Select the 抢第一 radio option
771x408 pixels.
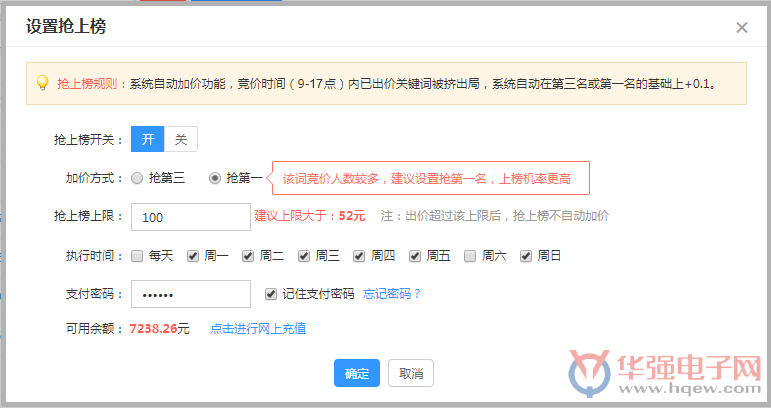215,178
